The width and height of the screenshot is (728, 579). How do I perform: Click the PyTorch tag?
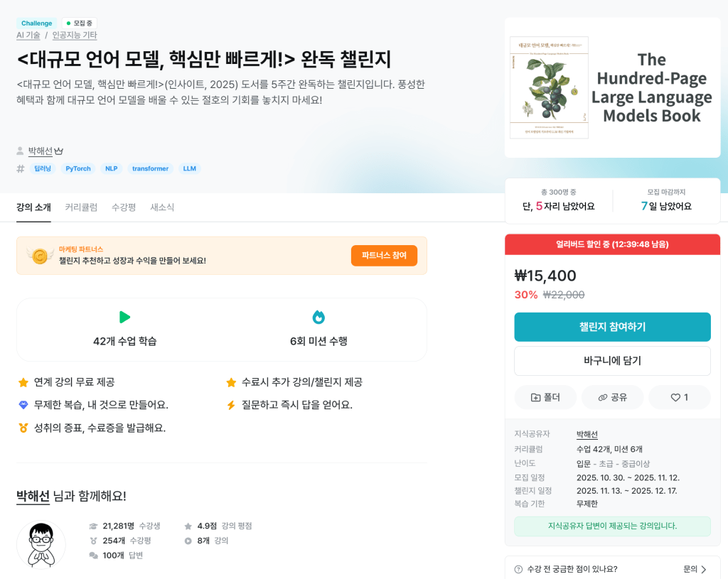click(x=78, y=168)
